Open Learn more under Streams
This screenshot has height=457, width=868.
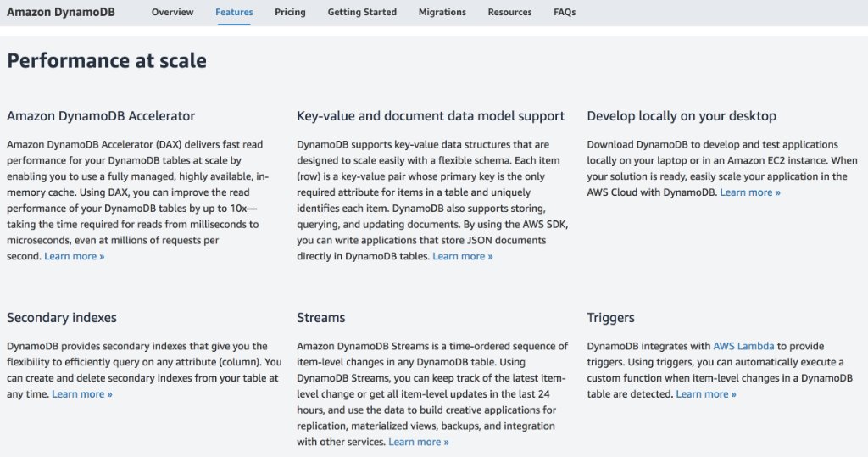click(419, 442)
